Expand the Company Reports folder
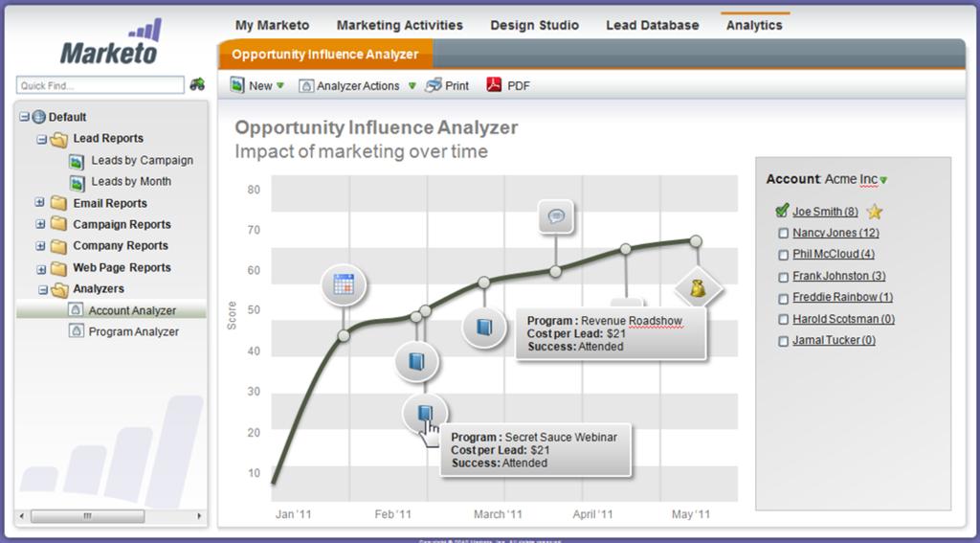Viewport: 980px width, 543px height. coord(40,246)
